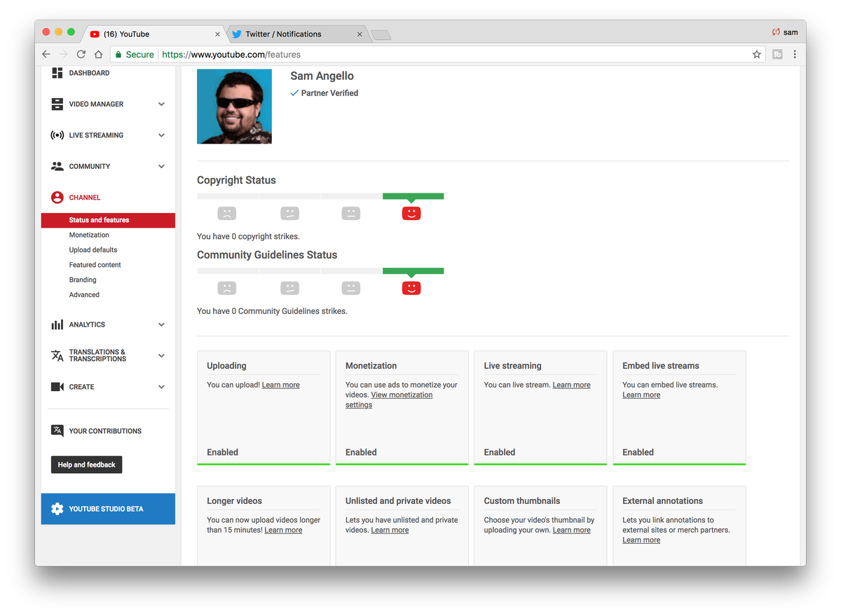Click the sad face under Copyright Status
The width and height of the screenshot is (841, 616).
pos(226,213)
